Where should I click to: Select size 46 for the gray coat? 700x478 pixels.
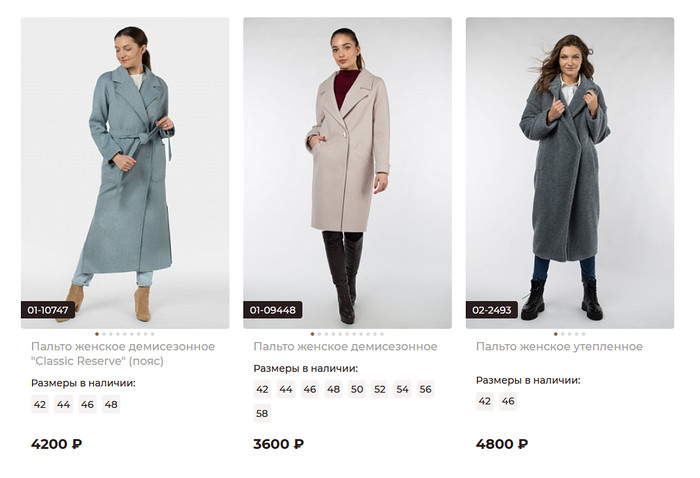(508, 401)
